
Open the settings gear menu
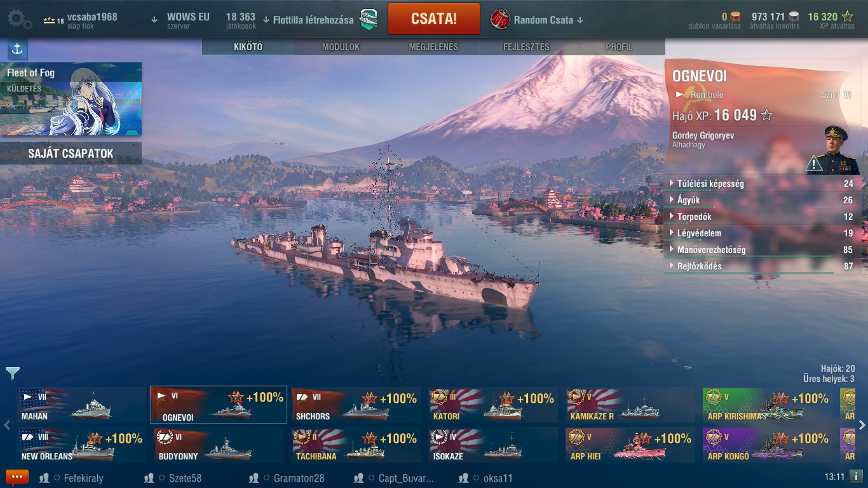(20, 19)
